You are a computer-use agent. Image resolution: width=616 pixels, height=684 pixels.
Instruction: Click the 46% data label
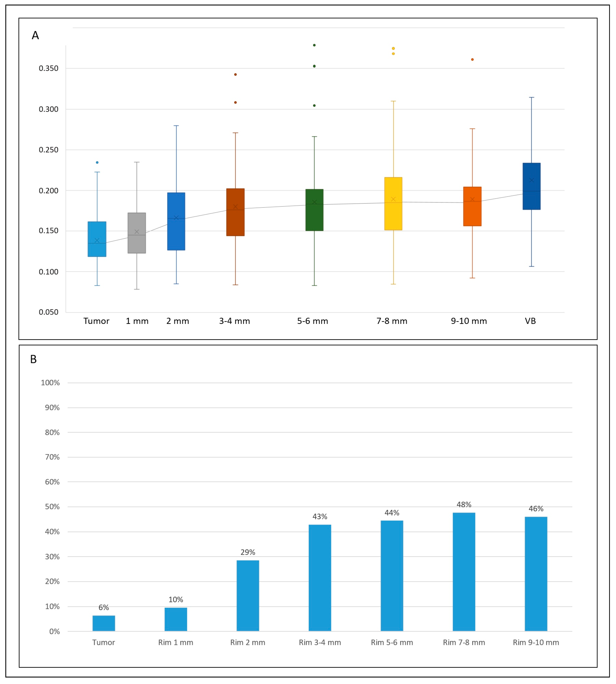pos(536,509)
